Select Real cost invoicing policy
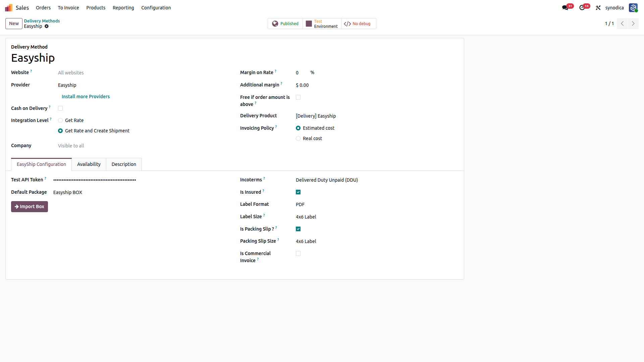Image resolution: width=644 pixels, height=362 pixels. 298,138
